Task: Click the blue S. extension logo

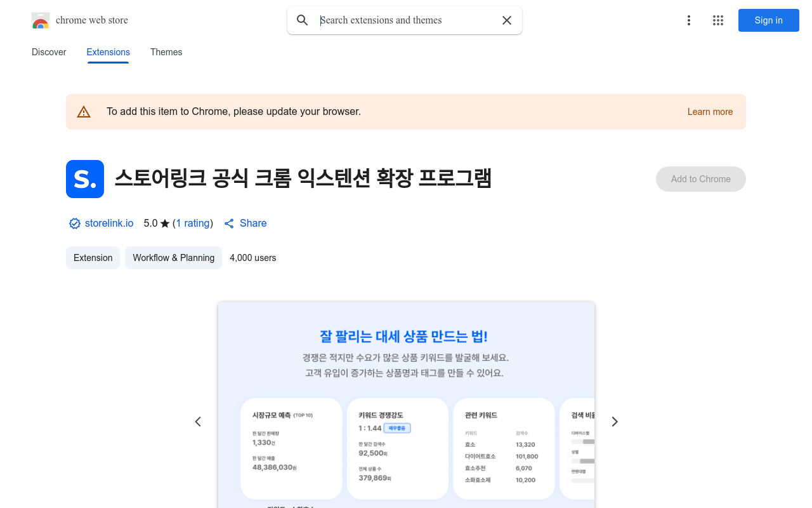Action: click(85, 179)
